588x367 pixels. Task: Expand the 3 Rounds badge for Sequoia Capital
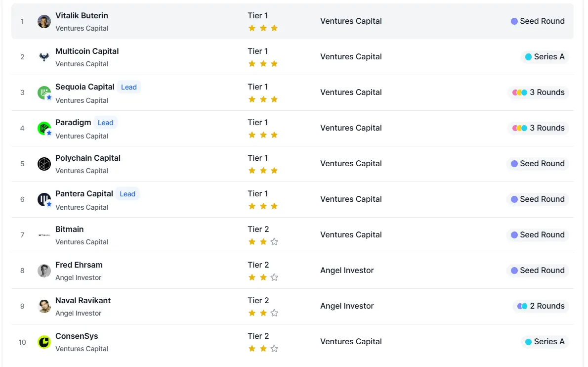click(539, 92)
